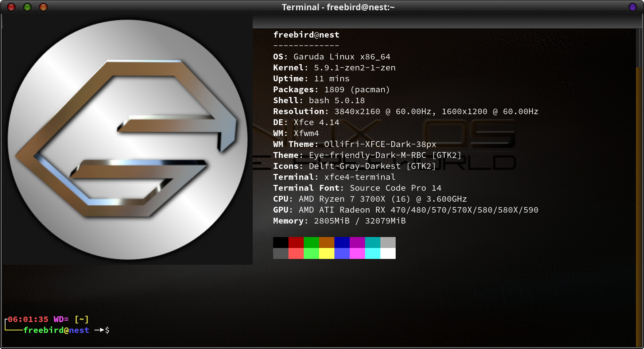
Task: Click the dark red color block
Action: click(296, 243)
